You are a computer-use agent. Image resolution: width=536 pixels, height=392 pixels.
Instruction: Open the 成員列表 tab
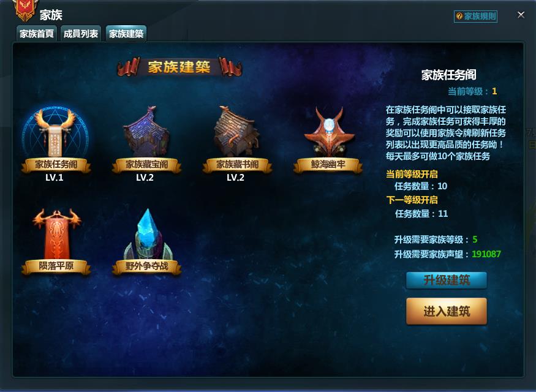point(81,34)
